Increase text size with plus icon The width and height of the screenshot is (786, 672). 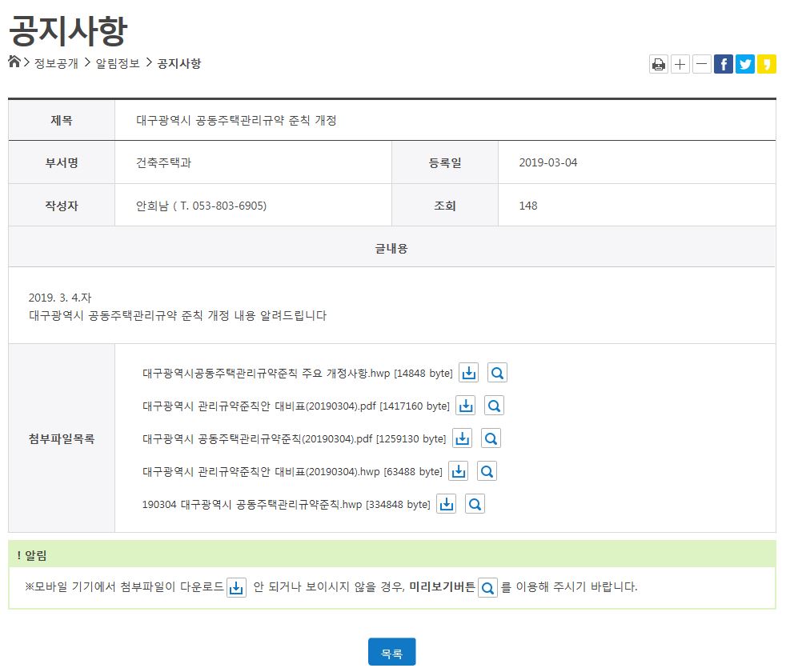coord(680,64)
